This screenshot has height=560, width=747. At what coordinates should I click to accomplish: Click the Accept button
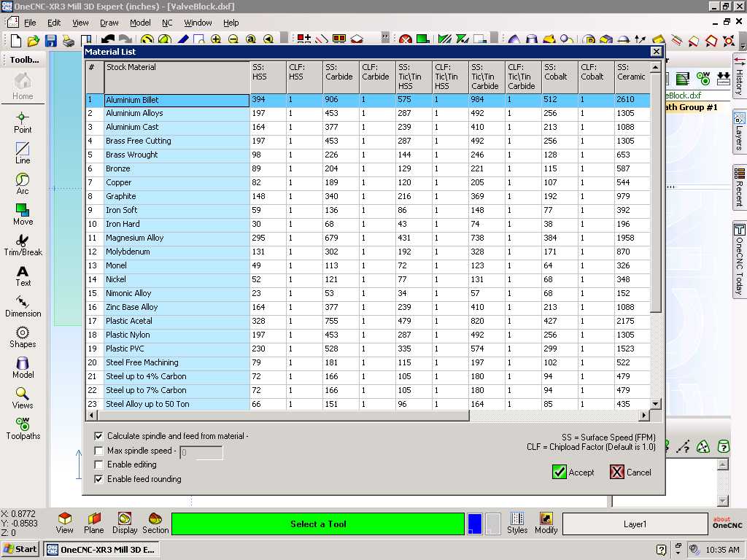click(x=573, y=472)
